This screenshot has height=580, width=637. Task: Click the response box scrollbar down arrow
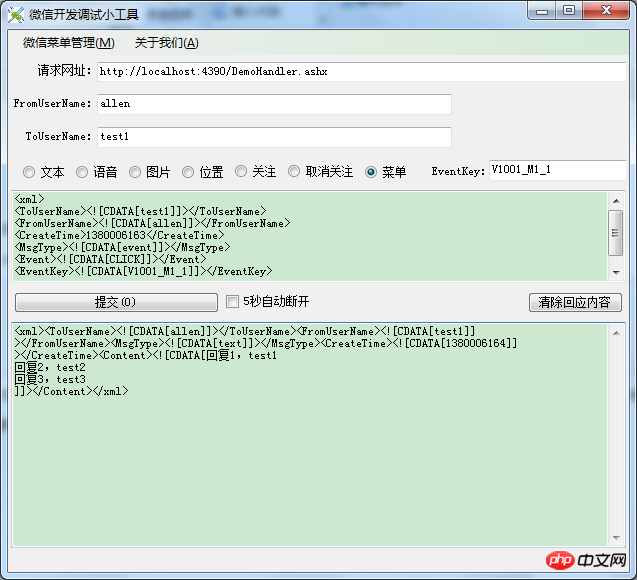click(x=616, y=537)
